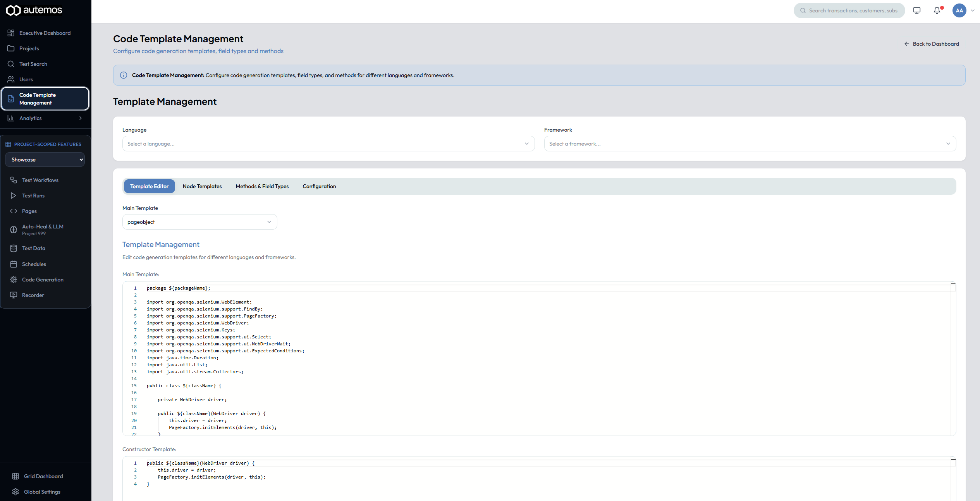Click the Auto-Heal & LLM brain icon
Viewport: 980px width, 501px height.
(x=14, y=230)
